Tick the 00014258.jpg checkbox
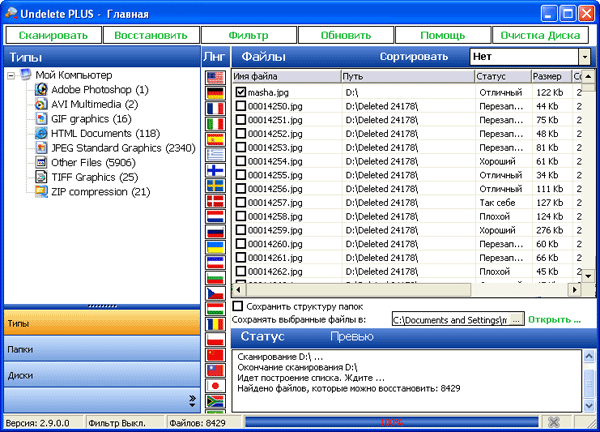This screenshot has height=432, width=600. [x=240, y=216]
